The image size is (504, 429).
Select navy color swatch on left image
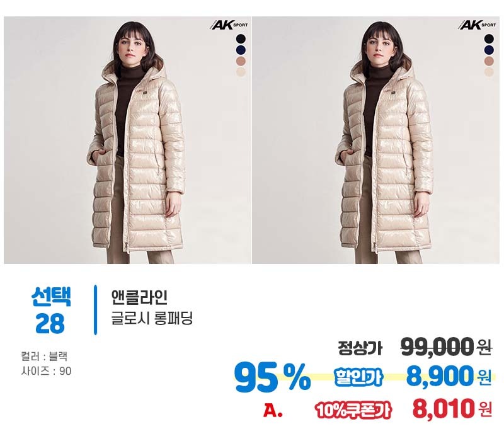point(241,50)
